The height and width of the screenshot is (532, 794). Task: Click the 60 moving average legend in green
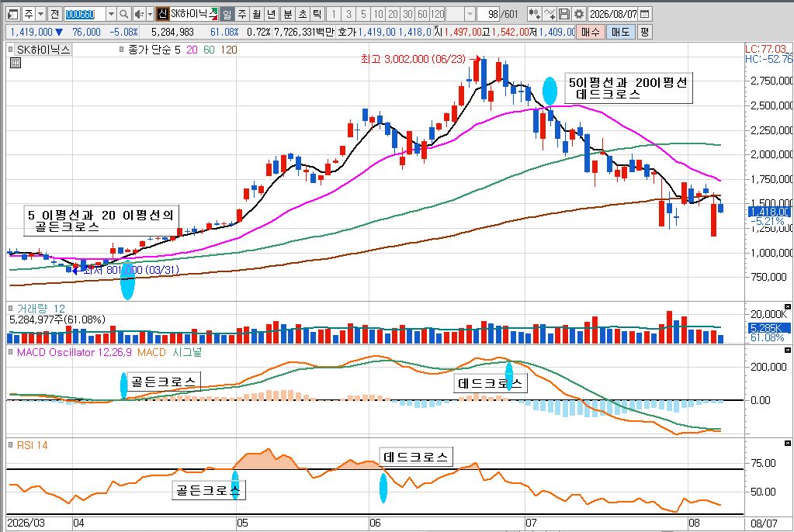(x=209, y=50)
